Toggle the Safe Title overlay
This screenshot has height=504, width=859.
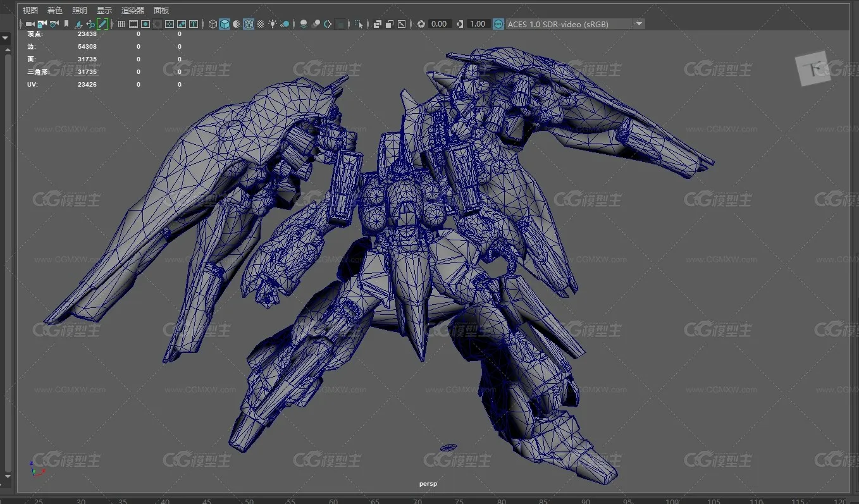click(x=194, y=24)
